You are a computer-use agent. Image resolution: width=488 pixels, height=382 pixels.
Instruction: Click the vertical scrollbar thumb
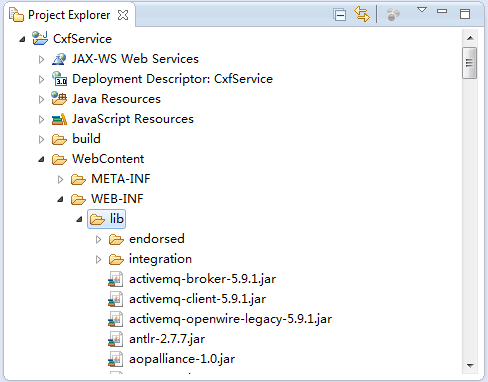[x=470, y=63]
